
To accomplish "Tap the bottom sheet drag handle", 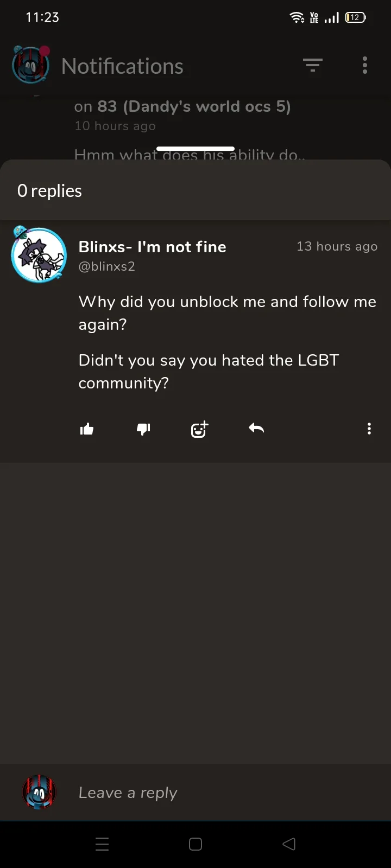I will (195, 149).
